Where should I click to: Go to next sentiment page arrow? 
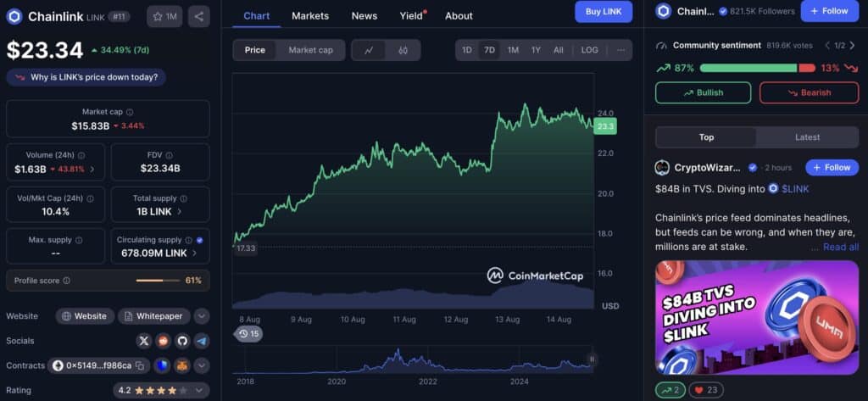click(852, 46)
